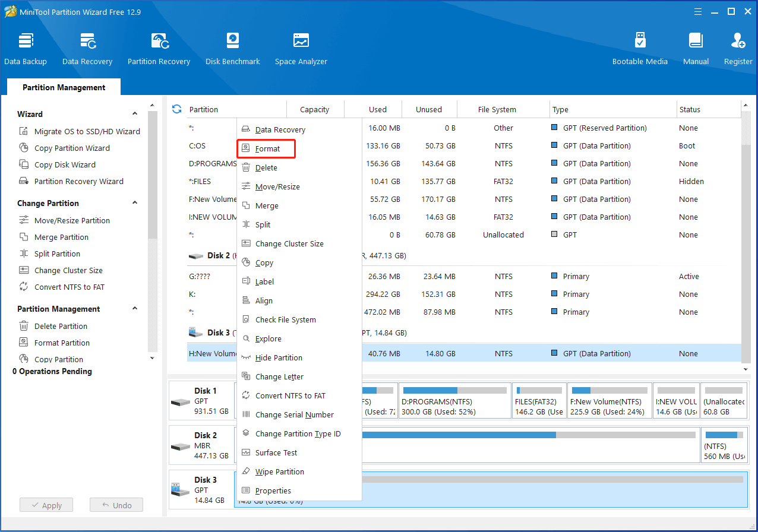Choose Format from the context menu

267,149
